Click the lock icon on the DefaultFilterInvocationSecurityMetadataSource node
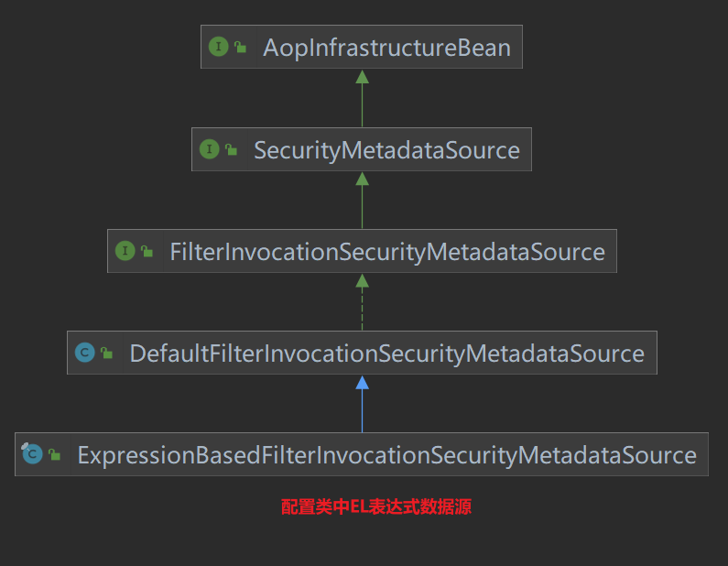The width and height of the screenshot is (728, 566). pos(107,354)
